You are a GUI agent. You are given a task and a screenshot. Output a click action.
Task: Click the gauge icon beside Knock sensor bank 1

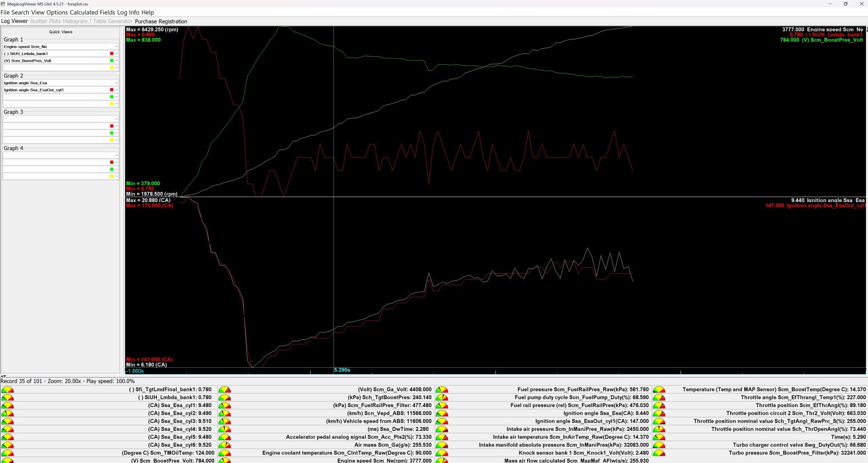tap(442, 453)
